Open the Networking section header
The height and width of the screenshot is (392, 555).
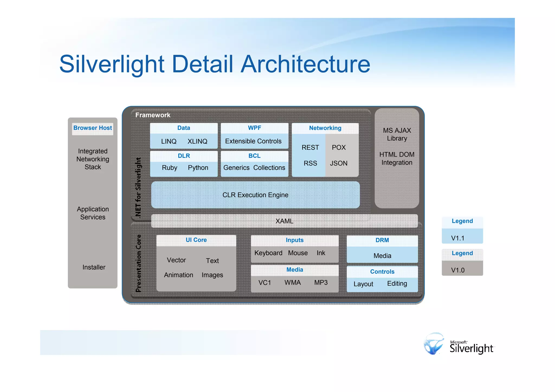325,128
